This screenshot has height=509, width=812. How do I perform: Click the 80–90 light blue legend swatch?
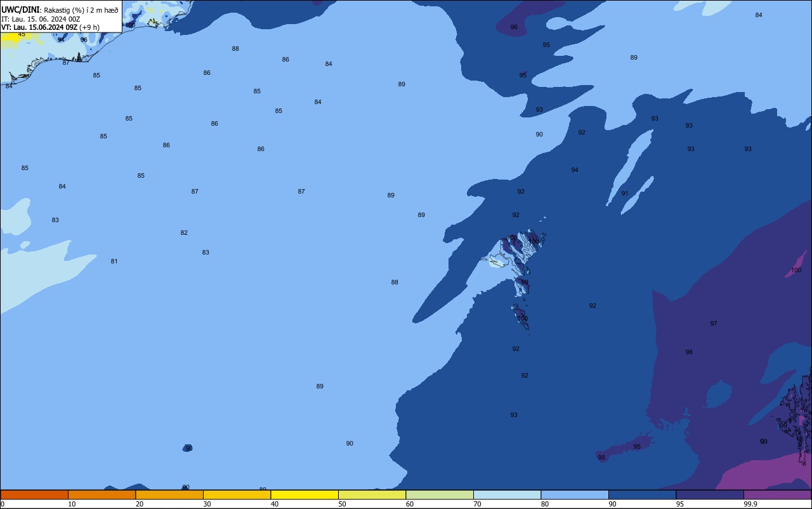[x=575, y=494]
